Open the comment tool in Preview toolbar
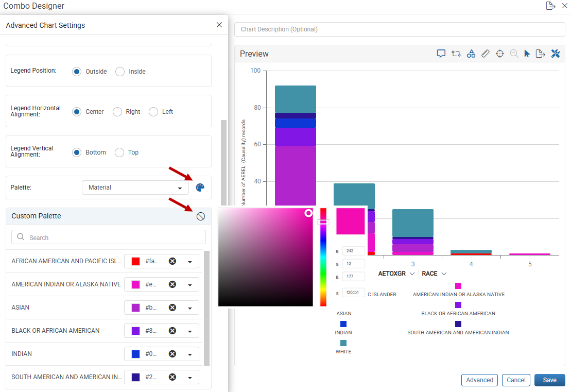 tap(441, 54)
